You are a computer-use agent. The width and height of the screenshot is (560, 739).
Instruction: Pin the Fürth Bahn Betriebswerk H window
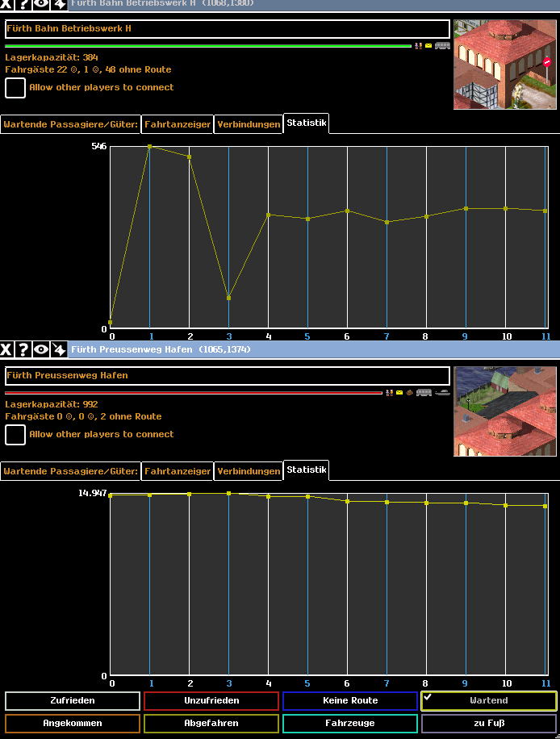(x=59, y=4)
